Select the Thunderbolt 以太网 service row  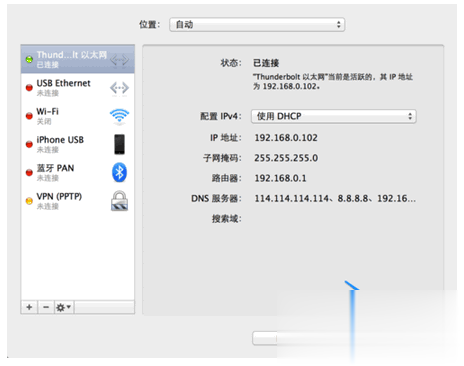click(x=78, y=59)
